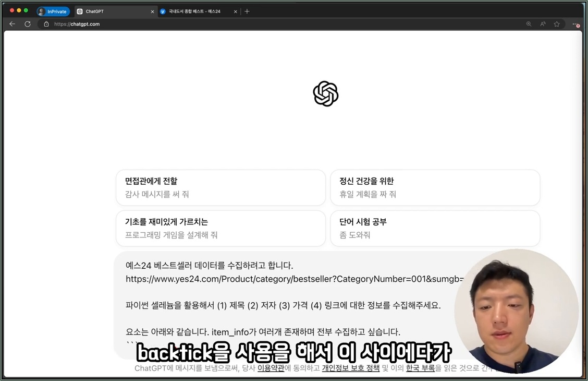Open a new tab with plus button
588x381 pixels.
coord(247,11)
